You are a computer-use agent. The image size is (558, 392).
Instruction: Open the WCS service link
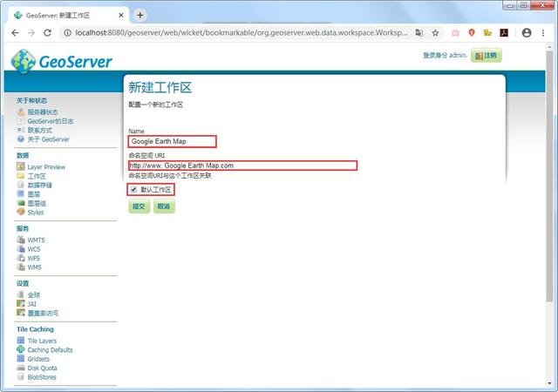(x=34, y=249)
